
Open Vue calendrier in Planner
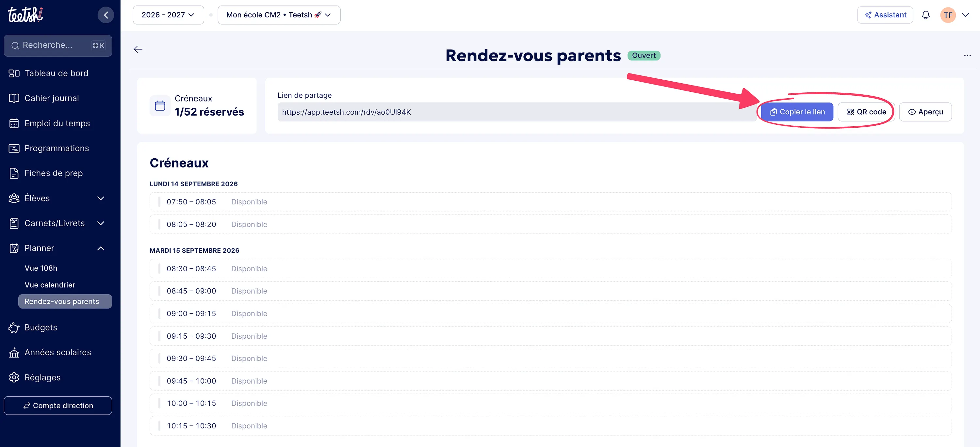tap(50, 285)
